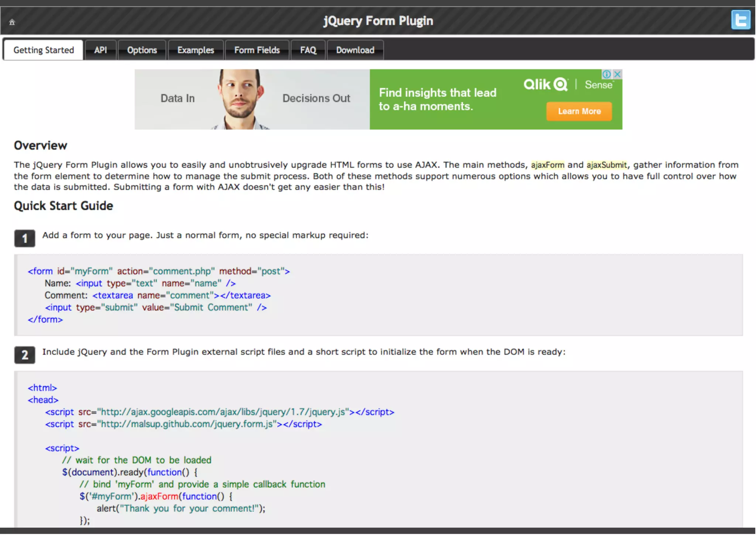Viewport: 756px width, 535px height.
Task: Click the malsup jquery.form.js script line
Action: pyautogui.click(x=183, y=424)
